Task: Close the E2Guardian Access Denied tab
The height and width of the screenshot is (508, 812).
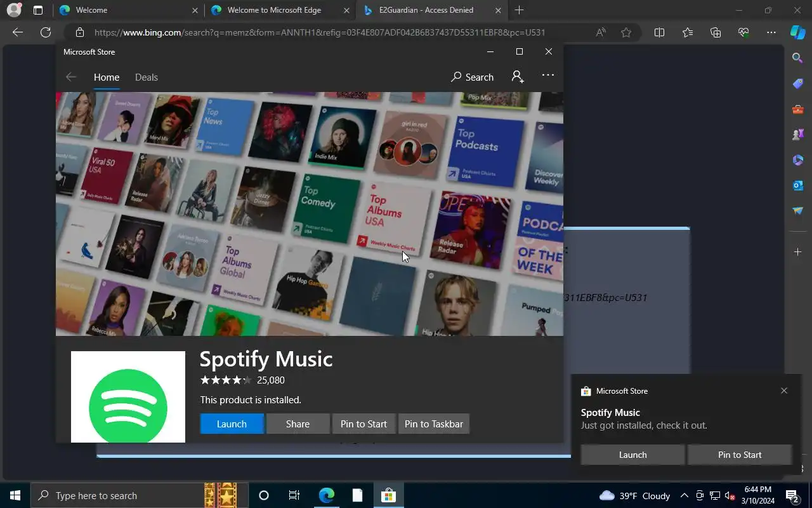Action: [x=498, y=10]
